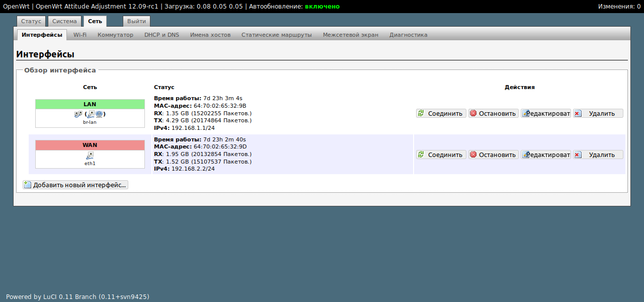Open the Wi-Fi subtab
The height and width of the screenshot is (302, 644).
coord(80,35)
